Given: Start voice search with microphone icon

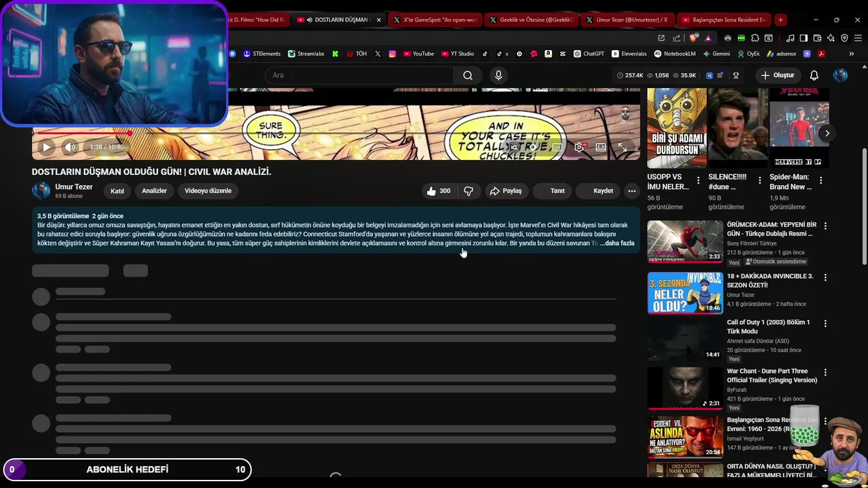Looking at the screenshot, I should click(x=498, y=75).
